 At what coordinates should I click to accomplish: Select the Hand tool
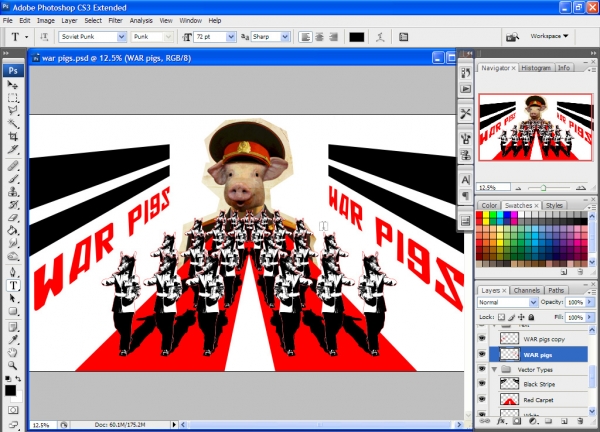click(13, 352)
